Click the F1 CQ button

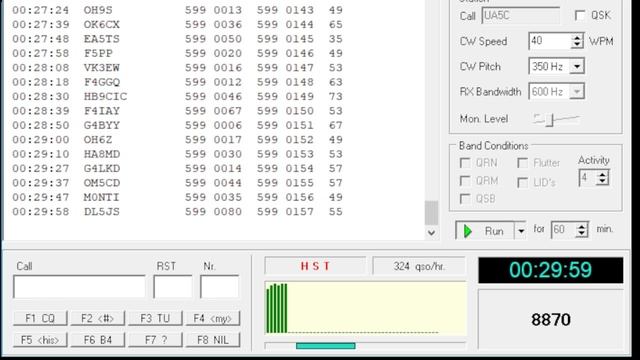[x=40, y=318]
